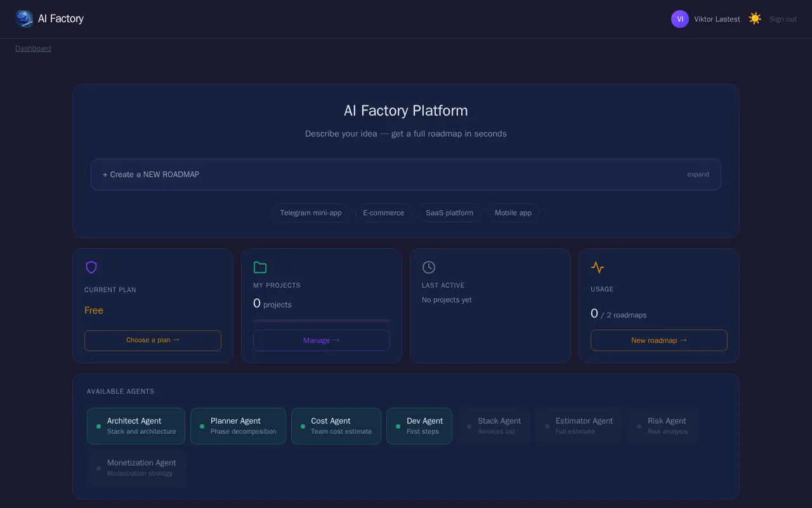
Task: Click the AI Factory globe logo
Action: (x=24, y=19)
